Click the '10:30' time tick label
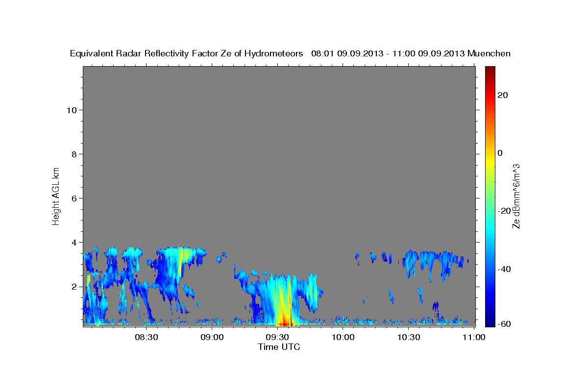The width and height of the screenshot is (588, 392). 409,337
